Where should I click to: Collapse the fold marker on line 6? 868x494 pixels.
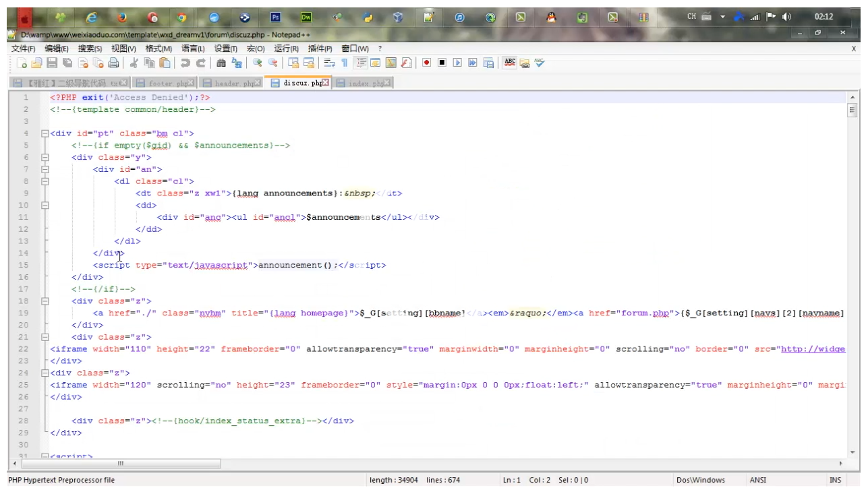pyautogui.click(x=45, y=157)
